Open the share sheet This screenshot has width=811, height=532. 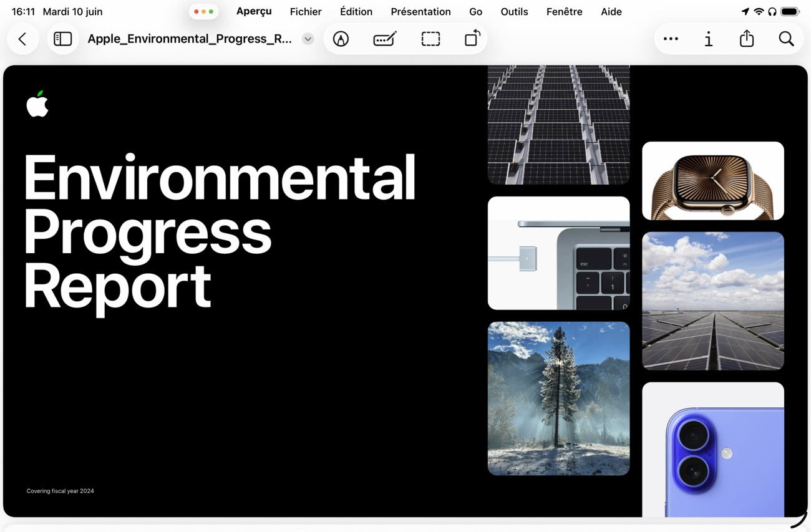click(747, 39)
